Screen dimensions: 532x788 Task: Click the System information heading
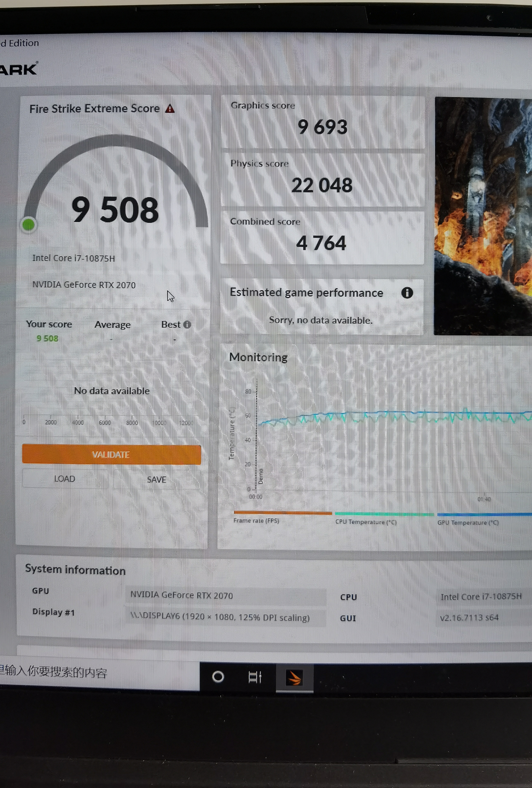point(75,570)
